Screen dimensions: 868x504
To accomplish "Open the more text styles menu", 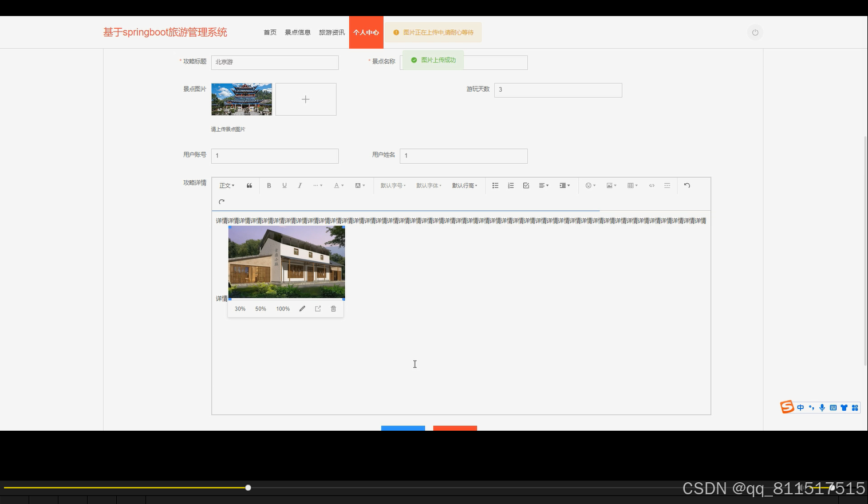I will [x=318, y=186].
